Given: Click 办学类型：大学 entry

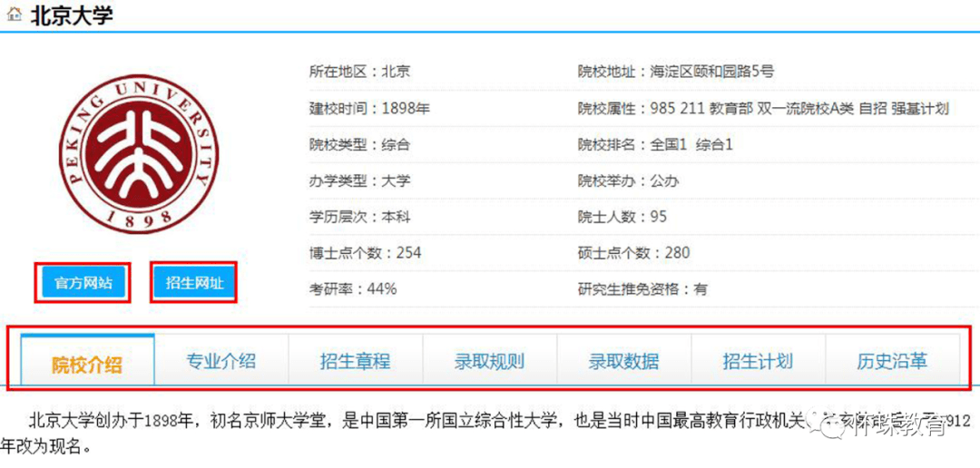Looking at the screenshot, I should click(x=359, y=181).
